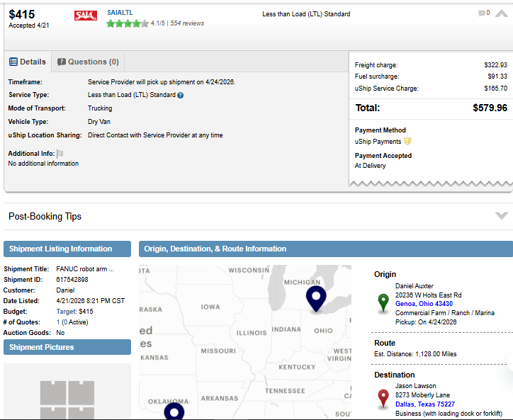Click the 'Dry Van' vehicle type value
Screen dimensions: 513x420
(98, 122)
